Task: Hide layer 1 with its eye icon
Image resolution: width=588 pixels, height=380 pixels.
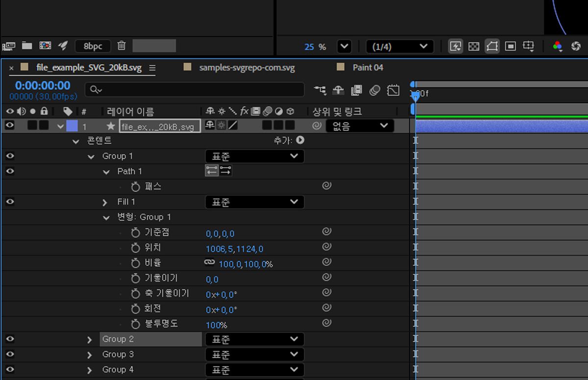Action: click(10, 126)
